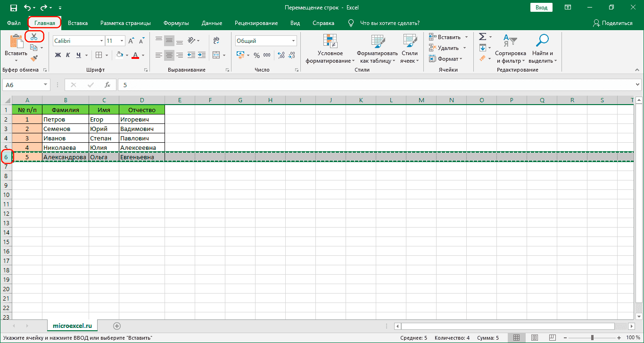This screenshot has height=343, width=644.
Task: Switch to the Формулы ribbon tab
Action: [x=176, y=23]
